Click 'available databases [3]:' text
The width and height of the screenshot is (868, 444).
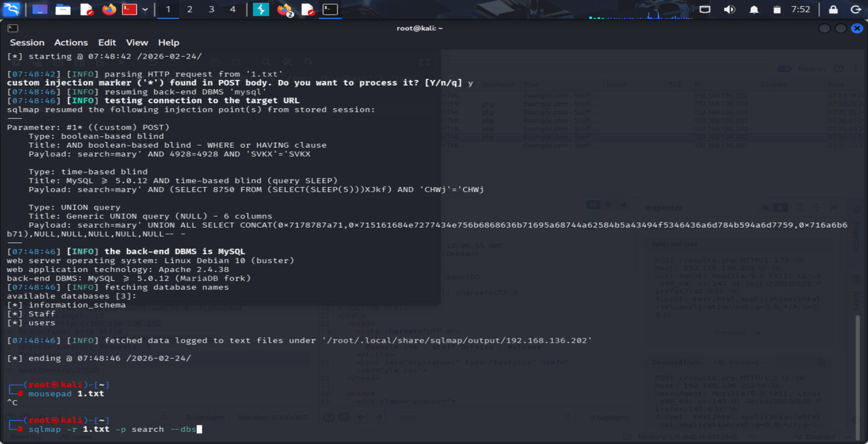[71, 296]
